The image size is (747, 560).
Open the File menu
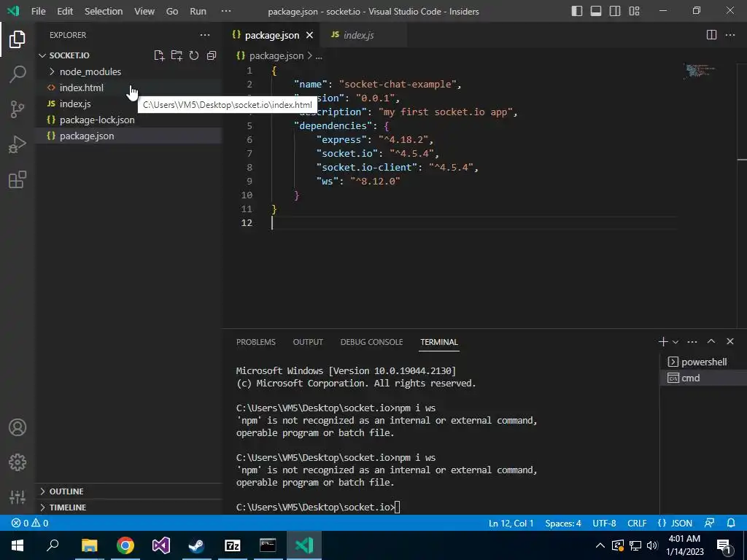(38, 11)
